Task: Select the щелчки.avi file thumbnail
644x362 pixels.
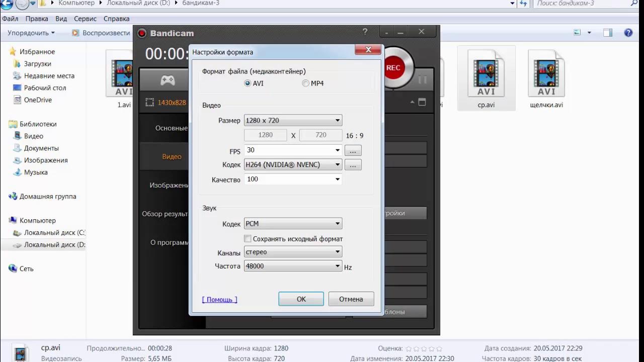Action: click(x=546, y=78)
